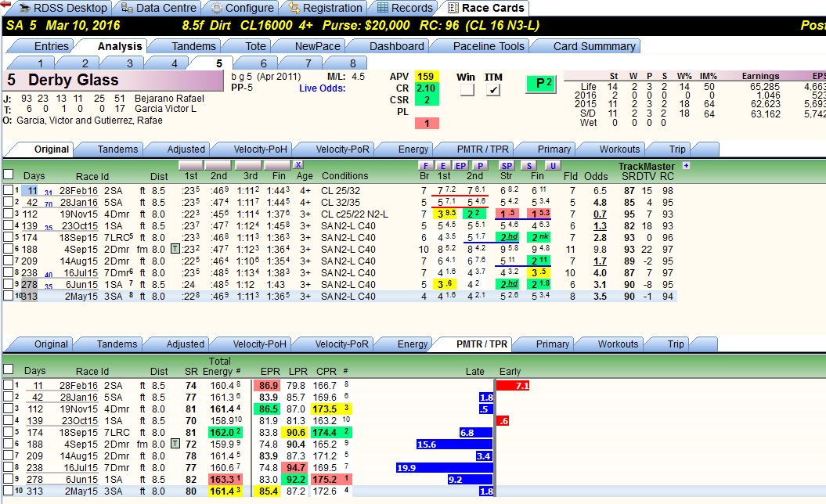826x504 pixels.
Task: Check the 28Jan16 row box in lower table
Action: click(x=8, y=397)
